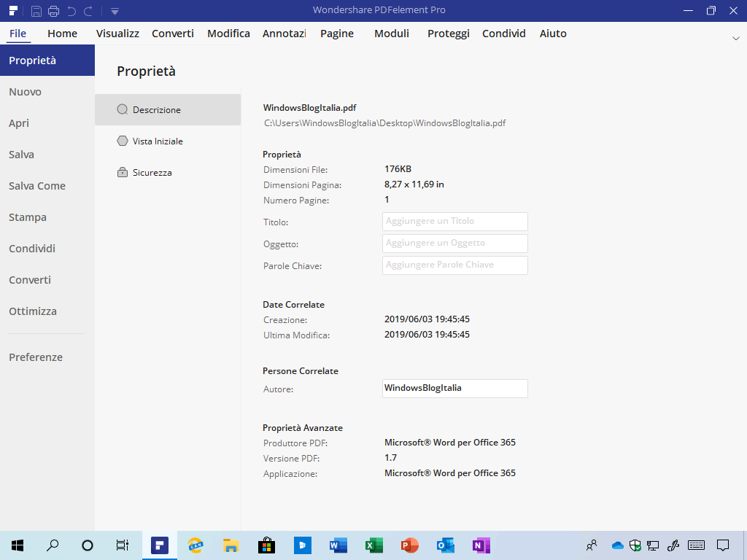
Task: Click Salva in the sidebar
Action: coord(47,155)
